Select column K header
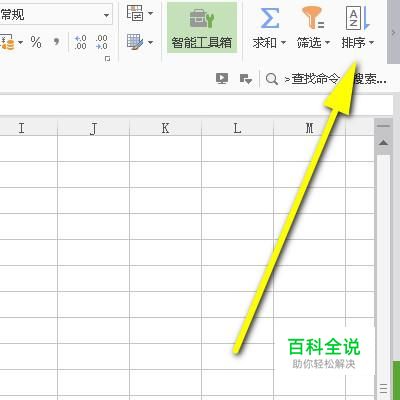Screen dimensions: 400x400 [166, 128]
